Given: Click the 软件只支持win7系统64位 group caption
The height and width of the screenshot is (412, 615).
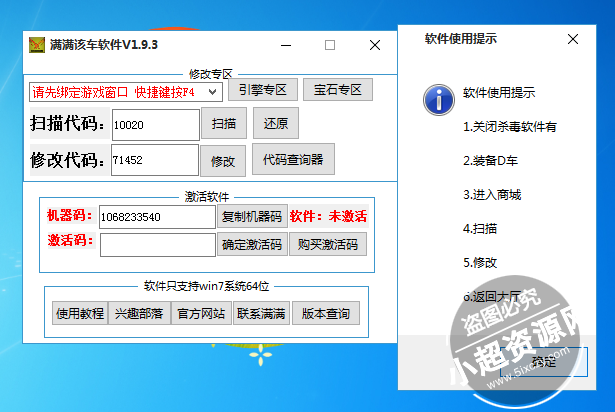Looking at the screenshot, I should click(x=206, y=286).
